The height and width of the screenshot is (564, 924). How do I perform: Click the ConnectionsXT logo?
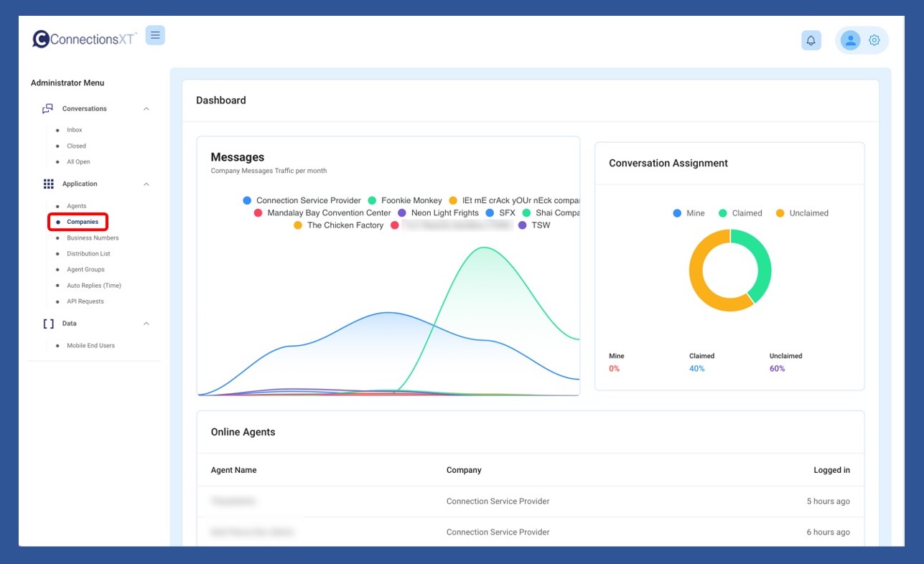click(x=85, y=39)
